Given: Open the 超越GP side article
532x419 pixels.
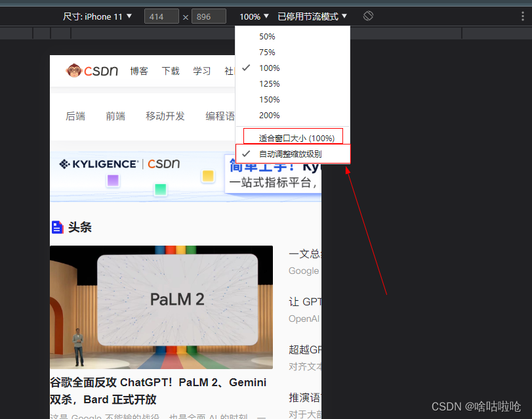Looking at the screenshot, I should click(x=305, y=349).
